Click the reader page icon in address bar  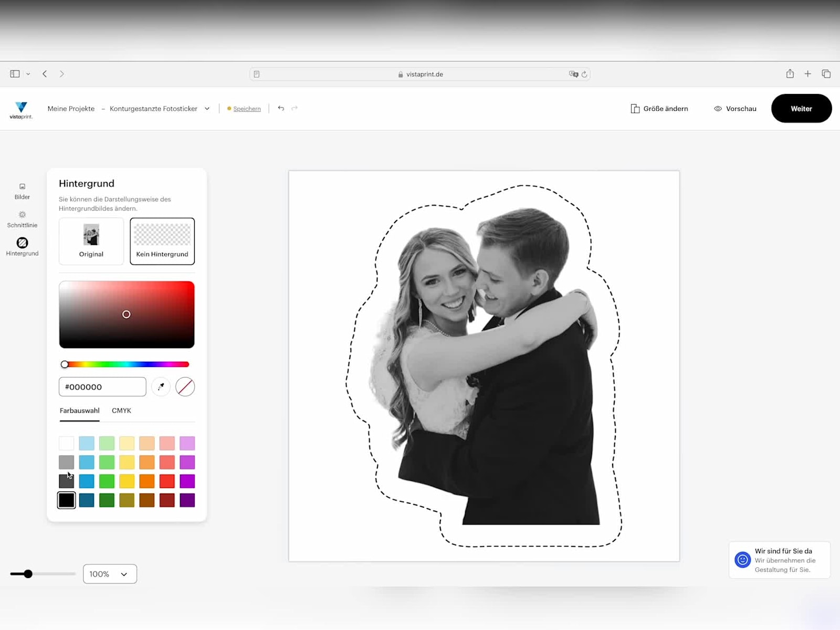pos(257,74)
